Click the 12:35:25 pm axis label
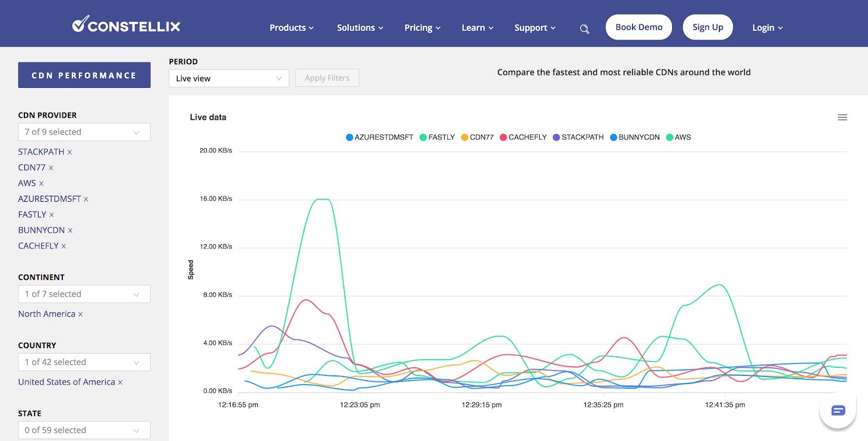Screen dimensions: 868x441 pos(603,405)
